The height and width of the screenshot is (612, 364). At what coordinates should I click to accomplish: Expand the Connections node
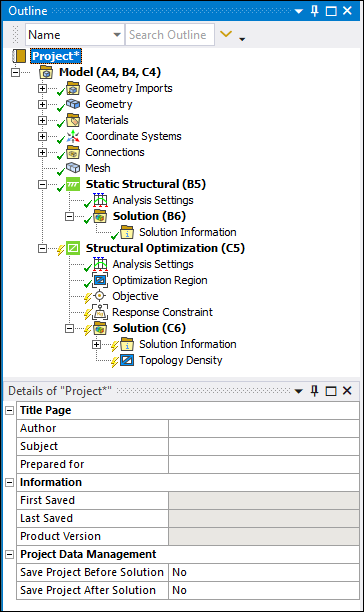pos(42,152)
